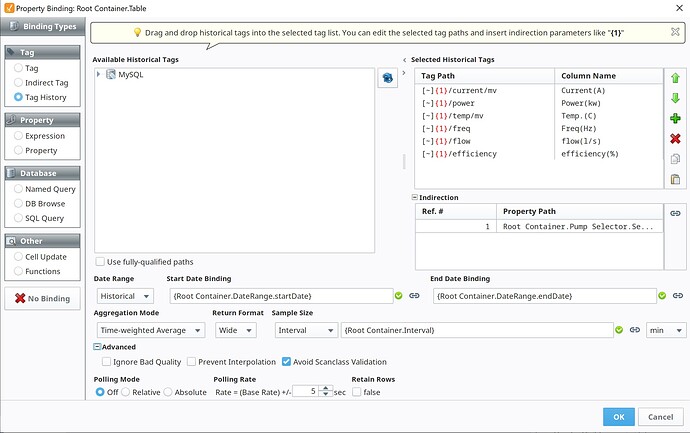690x433 pixels.
Task: Expand the MySQL tree node
Action: point(99,74)
